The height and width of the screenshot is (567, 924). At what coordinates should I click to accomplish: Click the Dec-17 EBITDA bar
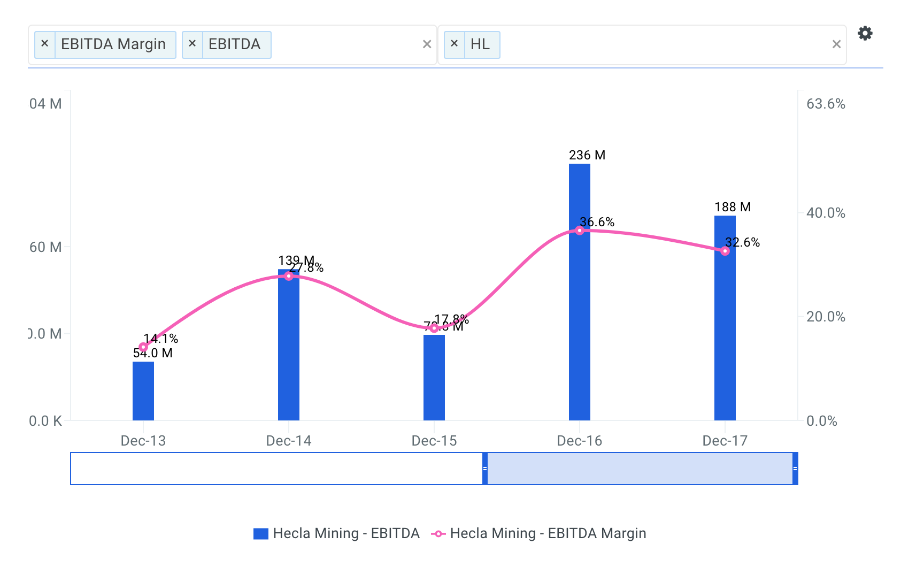pos(725,318)
